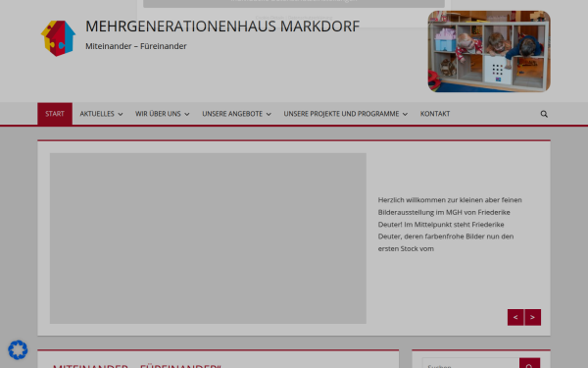
Task: Click the 'Herzlich willkommen zur kleinen' slide text
Action: tap(450, 224)
